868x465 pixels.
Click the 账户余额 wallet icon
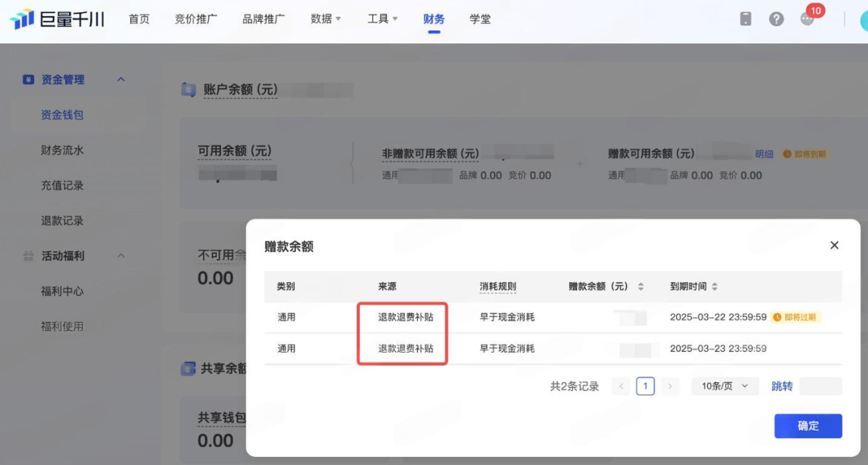click(188, 89)
